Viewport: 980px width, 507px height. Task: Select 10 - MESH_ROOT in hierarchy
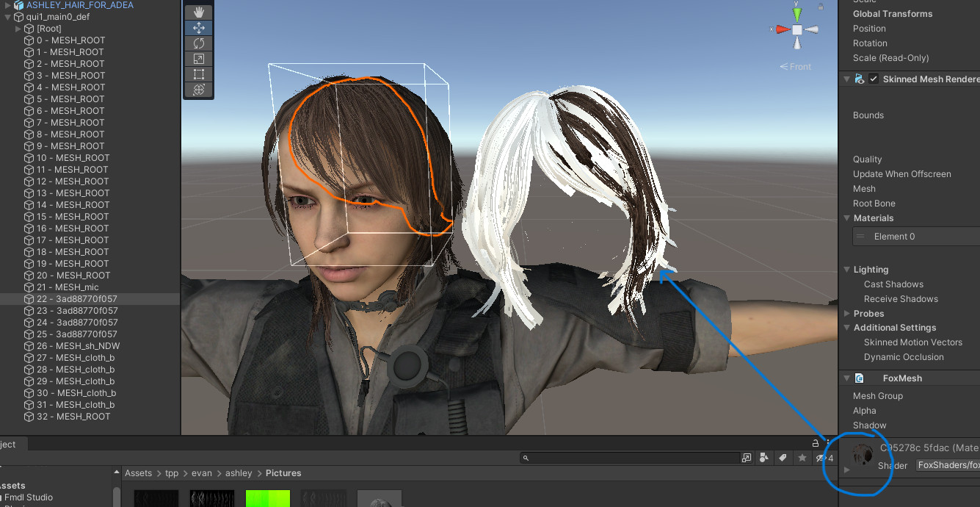pyautogui.click(x=73, y=158)
